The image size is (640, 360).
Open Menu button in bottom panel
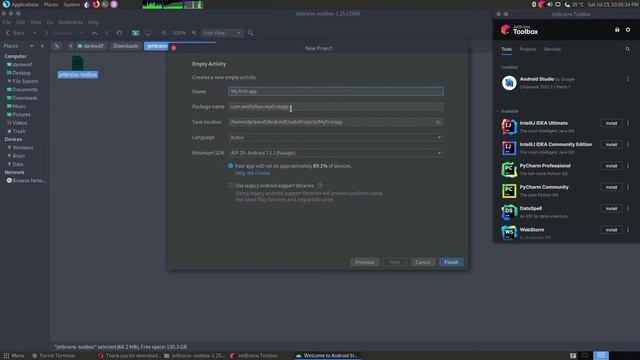(x=14, y=356)
